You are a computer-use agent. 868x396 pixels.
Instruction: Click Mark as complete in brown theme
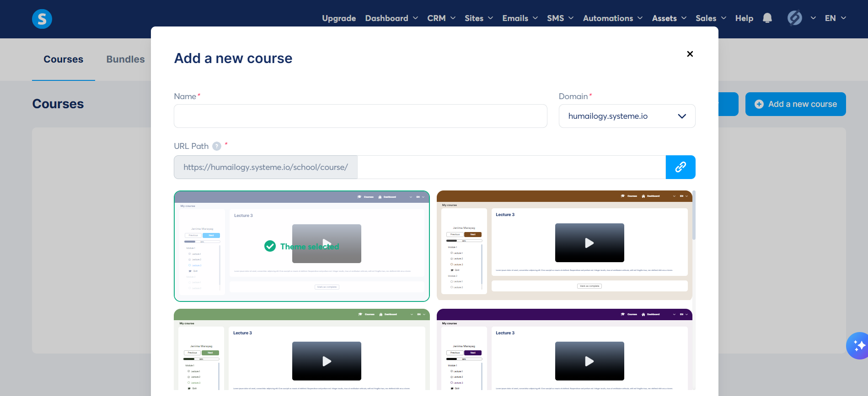(589, 286)
